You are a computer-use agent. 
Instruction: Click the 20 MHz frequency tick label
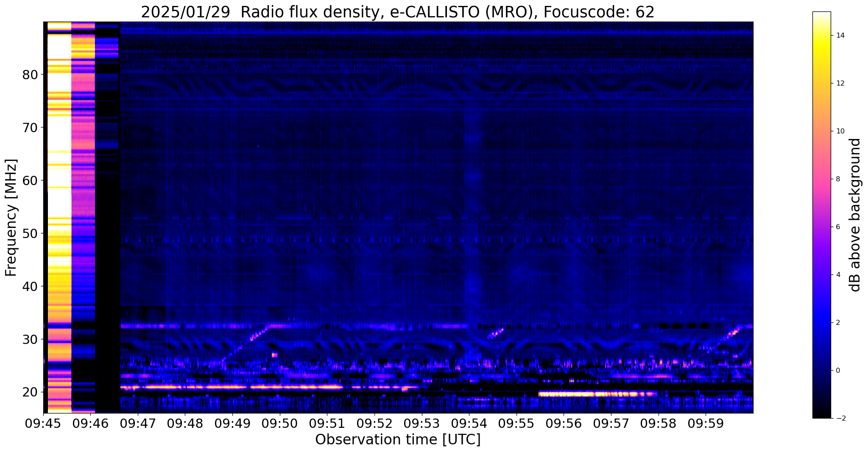click(30, 393)
